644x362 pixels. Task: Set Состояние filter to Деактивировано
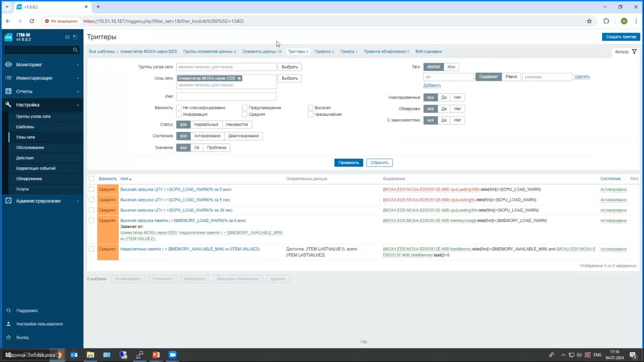pyautogui.click(x=244, y=136)
